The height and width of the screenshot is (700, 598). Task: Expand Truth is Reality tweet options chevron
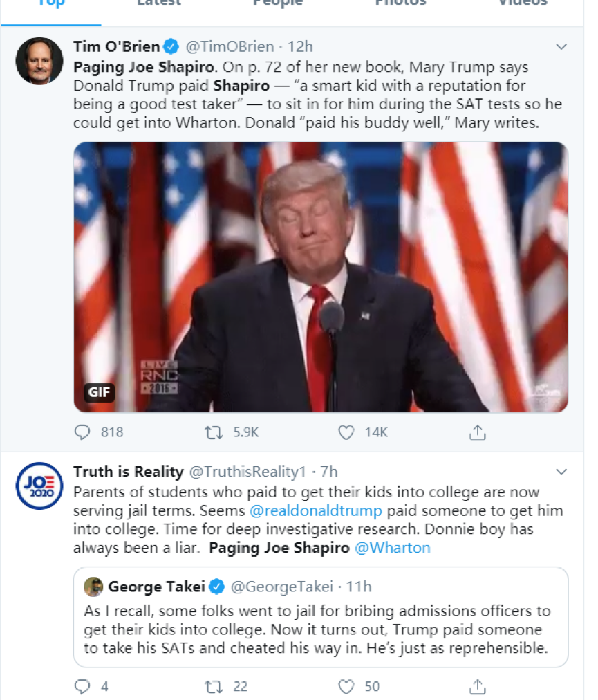(561, 472)
